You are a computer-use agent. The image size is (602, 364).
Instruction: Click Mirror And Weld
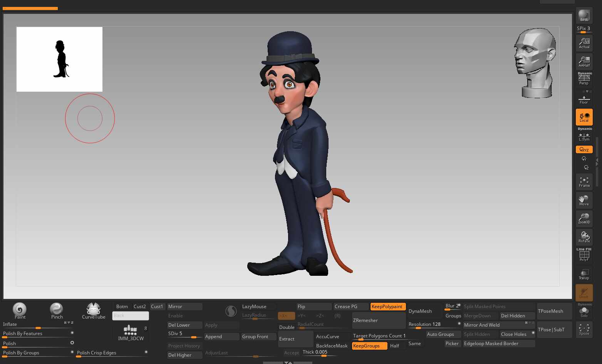(499, 325)
